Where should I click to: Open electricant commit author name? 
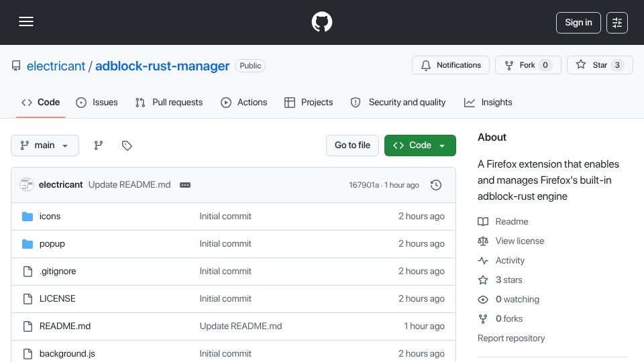point(61,185)
